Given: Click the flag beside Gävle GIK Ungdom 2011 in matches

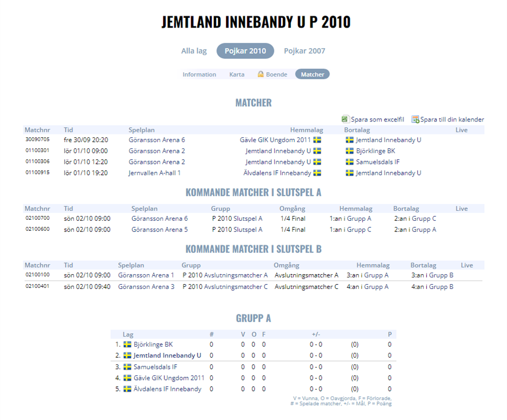Looking at the screenshot, I should pyautogui.click(x=317, y=140).
